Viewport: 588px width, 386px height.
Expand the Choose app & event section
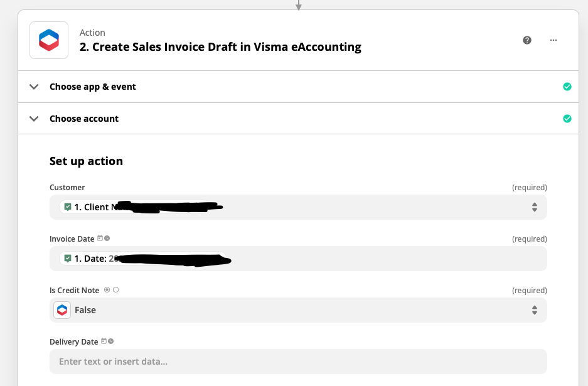(34, 87)
